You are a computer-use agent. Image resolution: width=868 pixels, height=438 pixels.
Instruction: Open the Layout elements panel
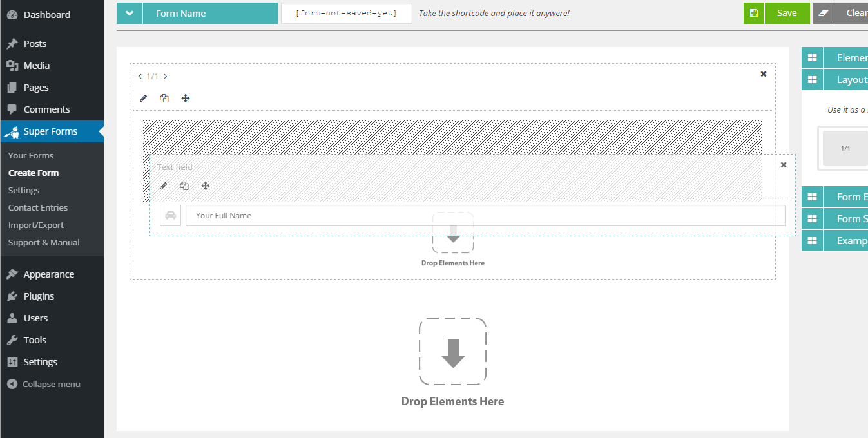tap(844, 79)
